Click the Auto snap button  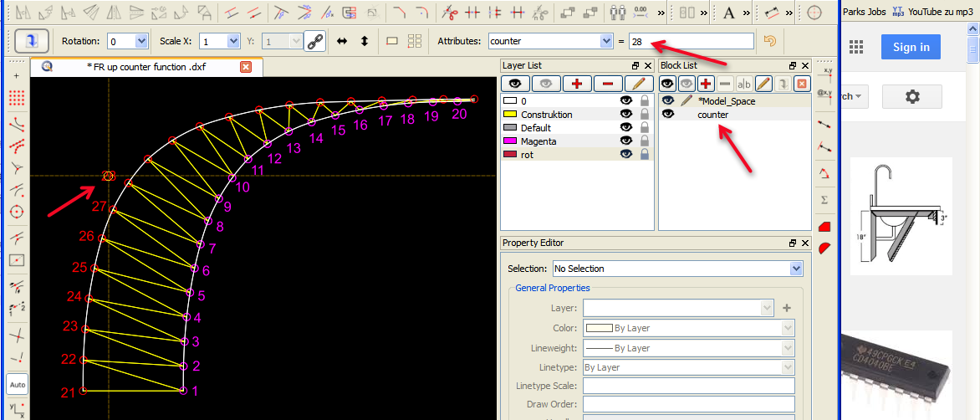pyautogui.click(x=18, y=385)
